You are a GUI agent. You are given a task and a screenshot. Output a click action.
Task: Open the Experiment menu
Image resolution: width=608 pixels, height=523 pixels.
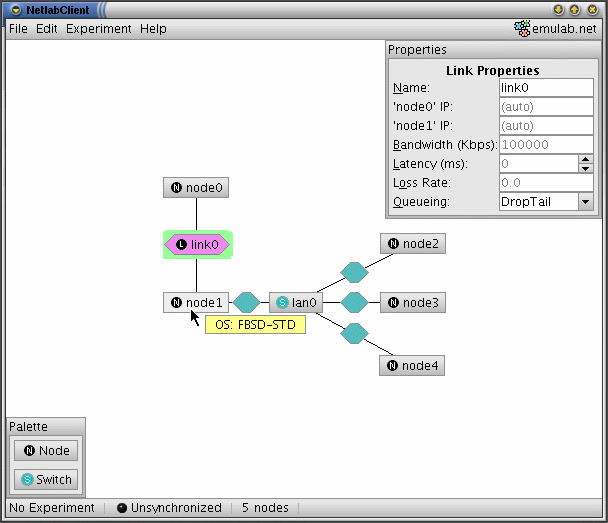click(x=98, y=29)
